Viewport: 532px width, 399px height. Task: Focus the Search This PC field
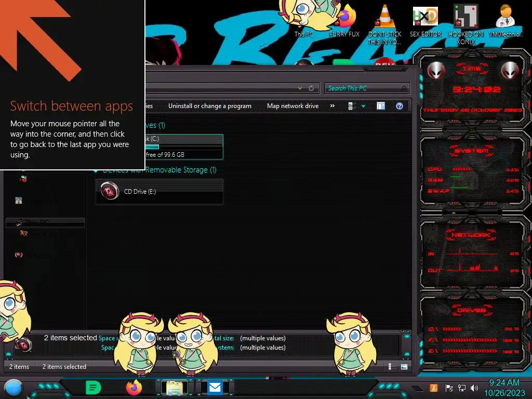coord(366,88)
